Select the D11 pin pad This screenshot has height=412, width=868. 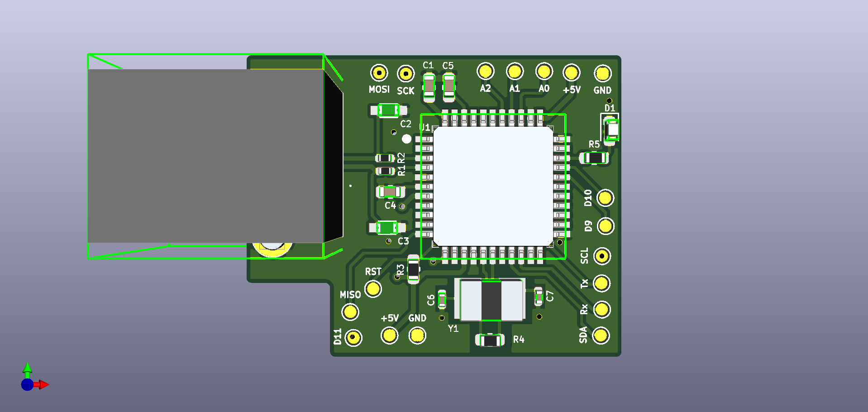[353, 336]
